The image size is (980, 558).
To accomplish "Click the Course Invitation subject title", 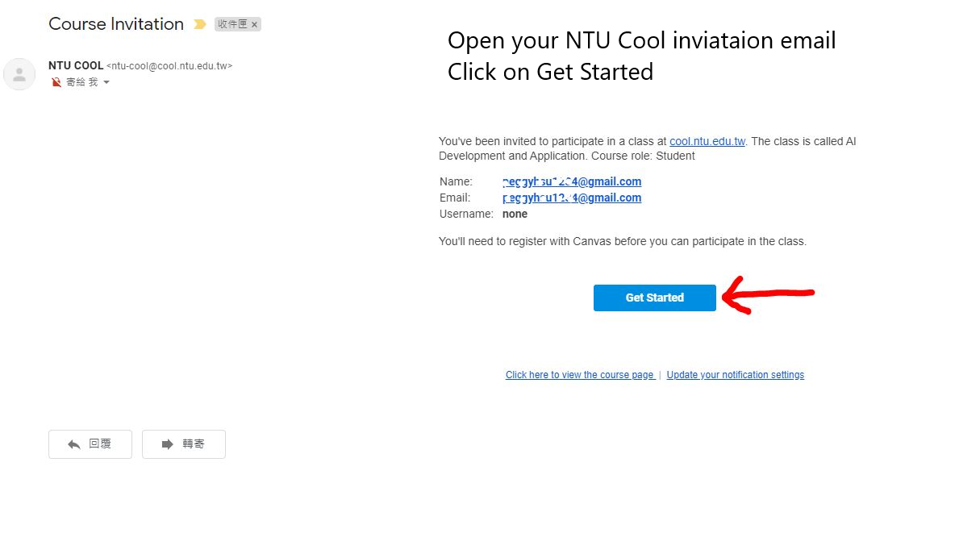I will pyautogui.click(x=116, y=24).
